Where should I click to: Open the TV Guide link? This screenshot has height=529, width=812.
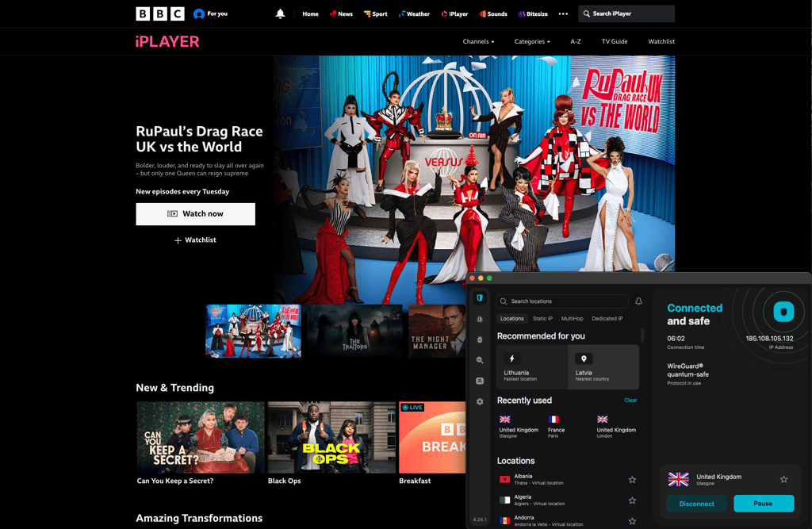click(x=615, y=41)
